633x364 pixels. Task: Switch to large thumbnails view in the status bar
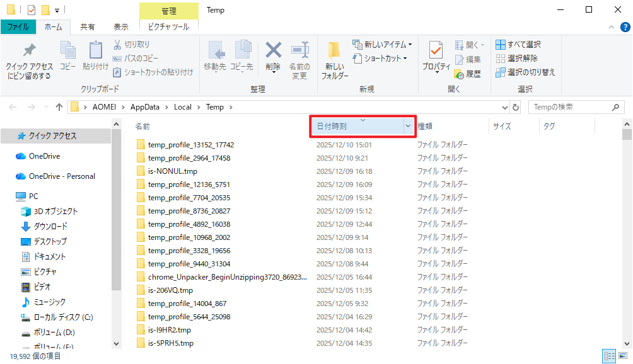pos(625,356)
